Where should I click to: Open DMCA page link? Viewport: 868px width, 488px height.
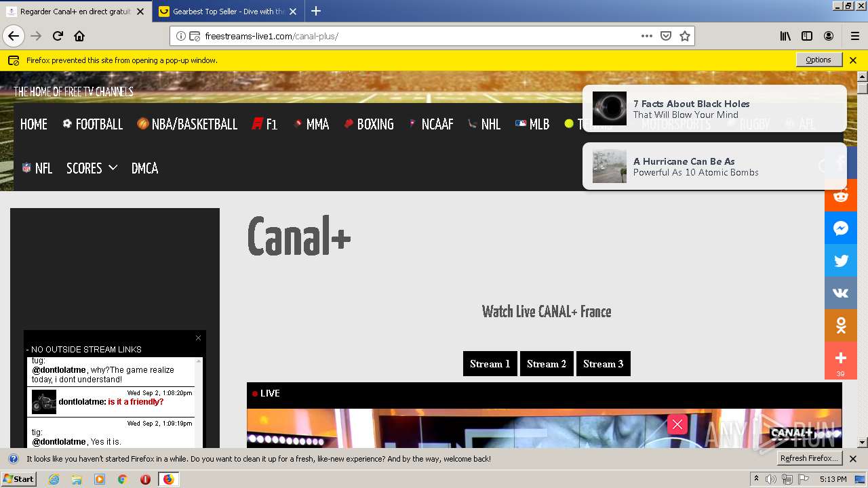point(144,168)
